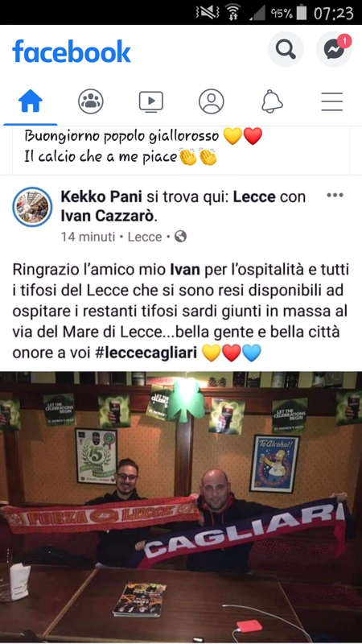Go to Home feed tab
Screen dimensions: 362x644
tap(31, 101)
